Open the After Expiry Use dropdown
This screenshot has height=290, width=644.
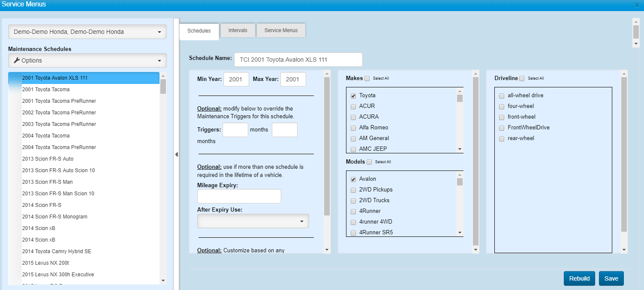click(x=253, y=221)
